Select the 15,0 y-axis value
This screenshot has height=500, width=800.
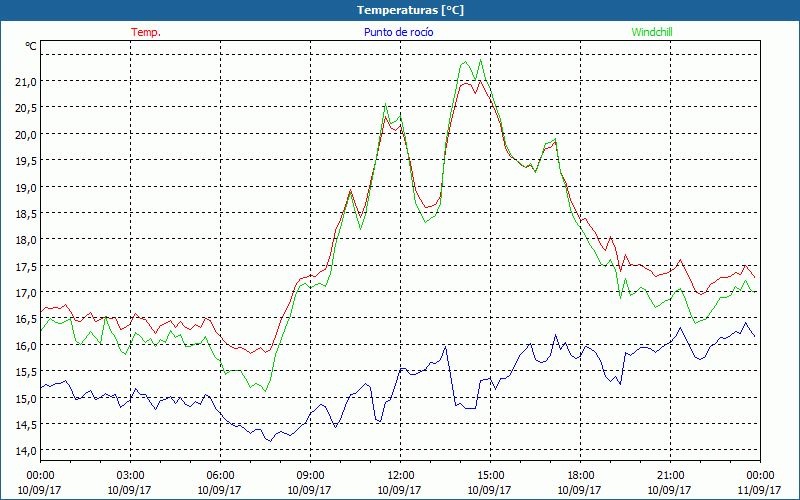[27, 398]
